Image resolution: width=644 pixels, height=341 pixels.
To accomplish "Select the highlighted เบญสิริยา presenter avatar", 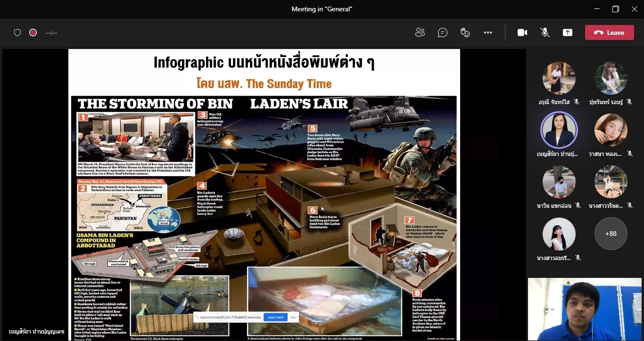I will pyautogui.click(x=559, y=130).
